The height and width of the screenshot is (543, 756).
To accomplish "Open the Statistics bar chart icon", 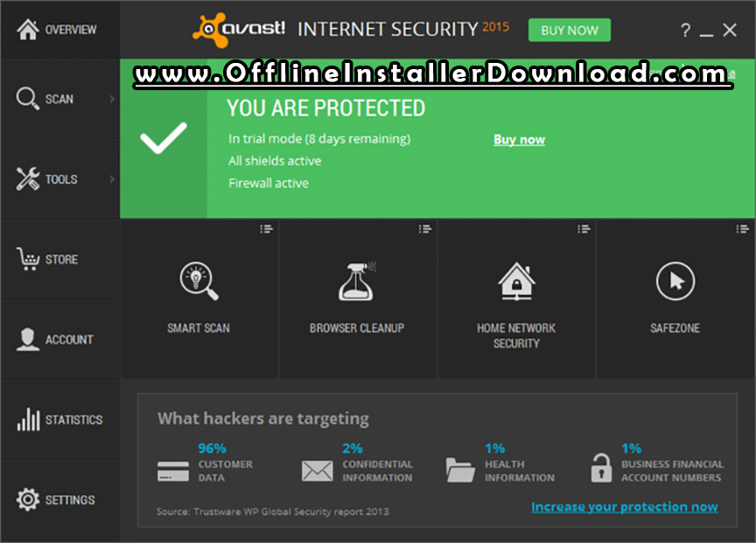I will coord(29,419).
